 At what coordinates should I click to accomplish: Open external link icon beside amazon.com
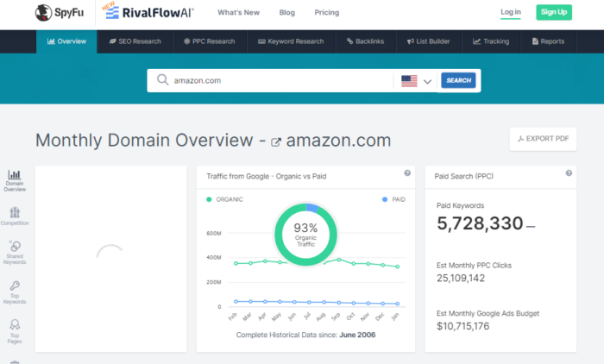(275, 142)
